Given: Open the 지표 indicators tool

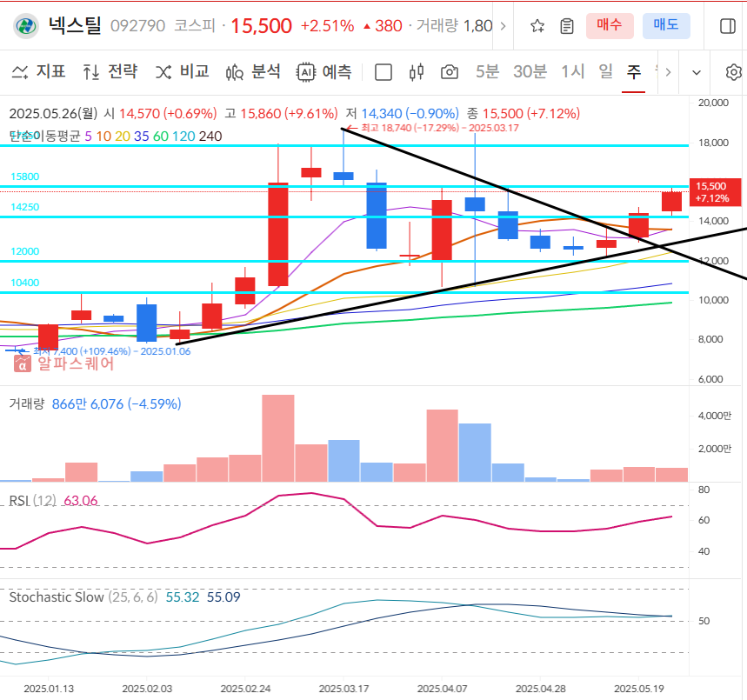Looking at the screenshot, I should pos(38,72).
